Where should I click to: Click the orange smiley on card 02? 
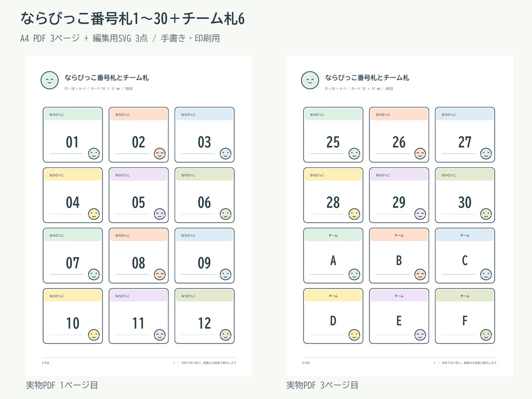click(160, 154)
